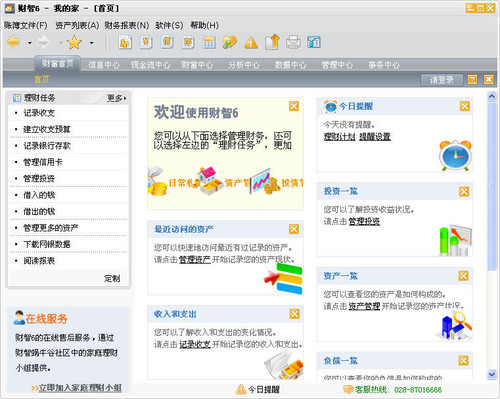Click the 管理资产 link in 最近访问的资产
500x399 pixels.
[x=195, y=259]
